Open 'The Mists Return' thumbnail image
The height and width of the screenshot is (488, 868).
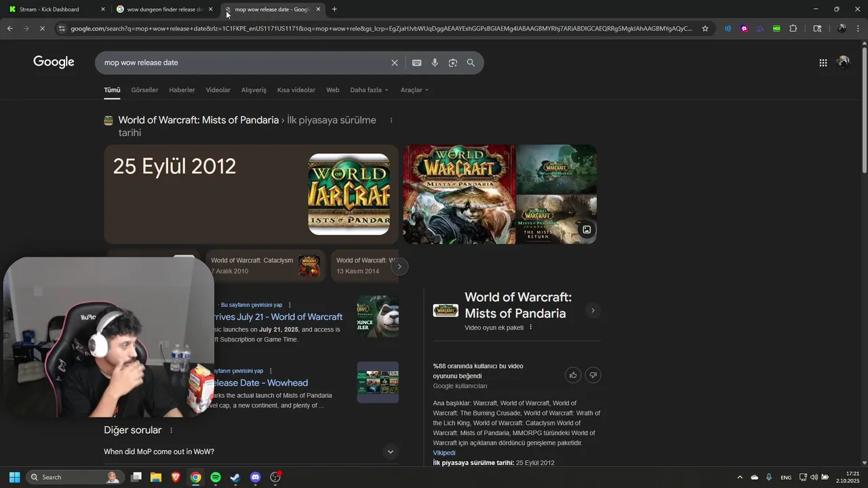[557, 220]
